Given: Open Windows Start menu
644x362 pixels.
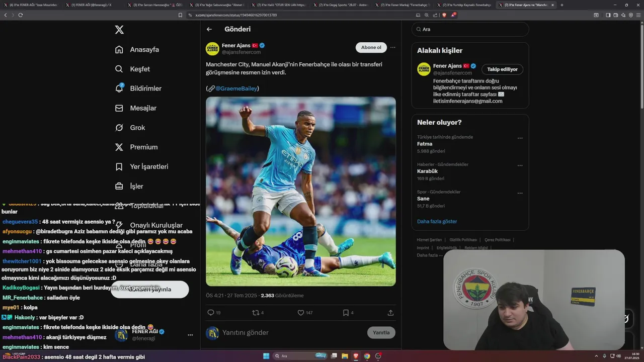Looking at the screenshot, I should pyautogui.click(x=266, y=356).
